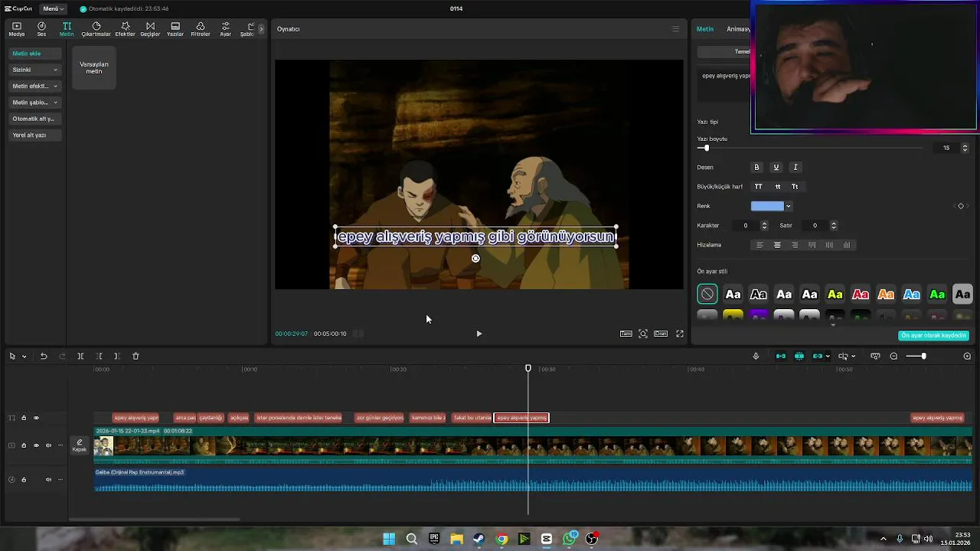
Task: Click the Kapak cover edit button
Action: coord(80,445)
